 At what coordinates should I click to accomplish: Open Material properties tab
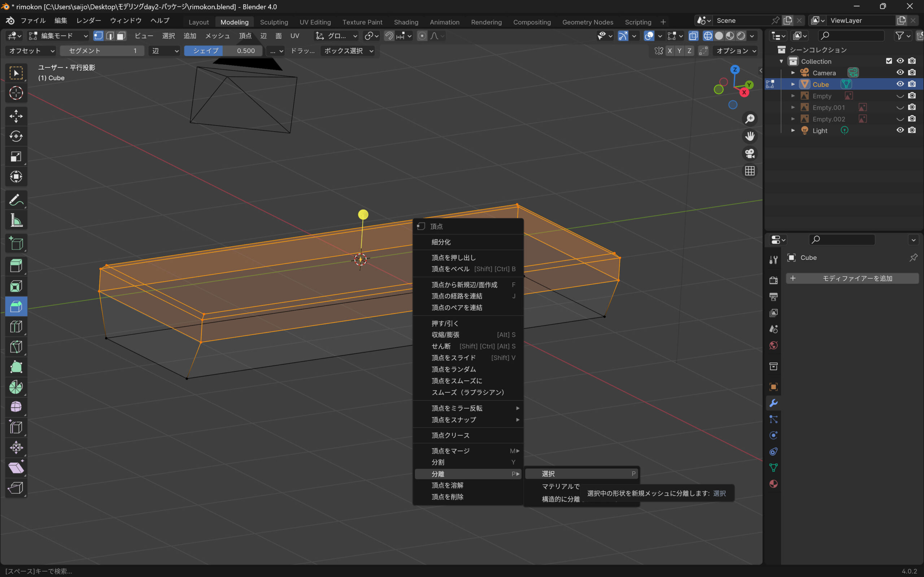[x=773, y=484]
